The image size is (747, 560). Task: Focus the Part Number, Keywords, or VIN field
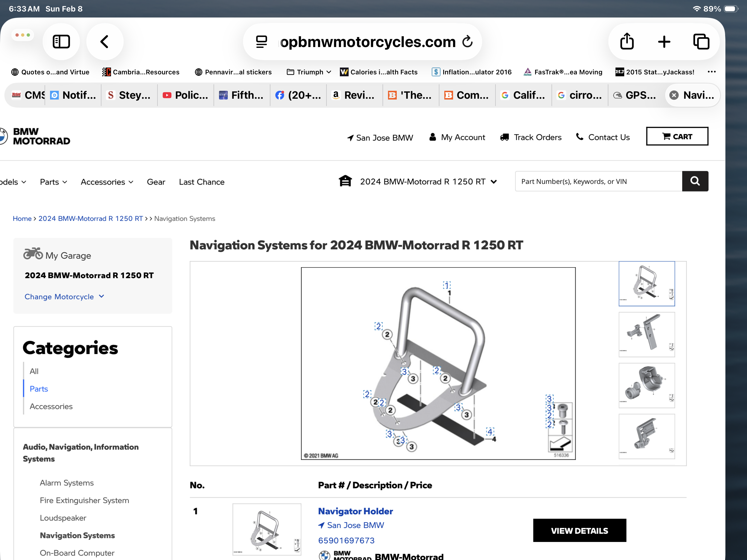[599, 181]
